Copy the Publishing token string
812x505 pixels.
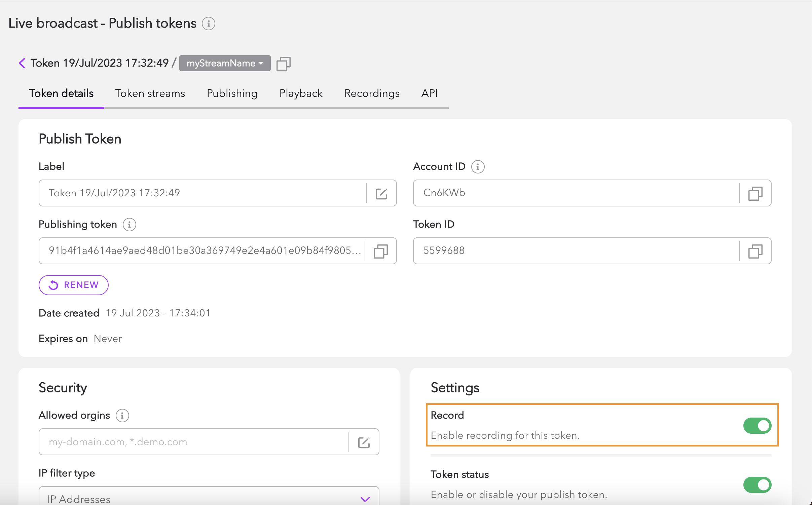click(380, 251)
